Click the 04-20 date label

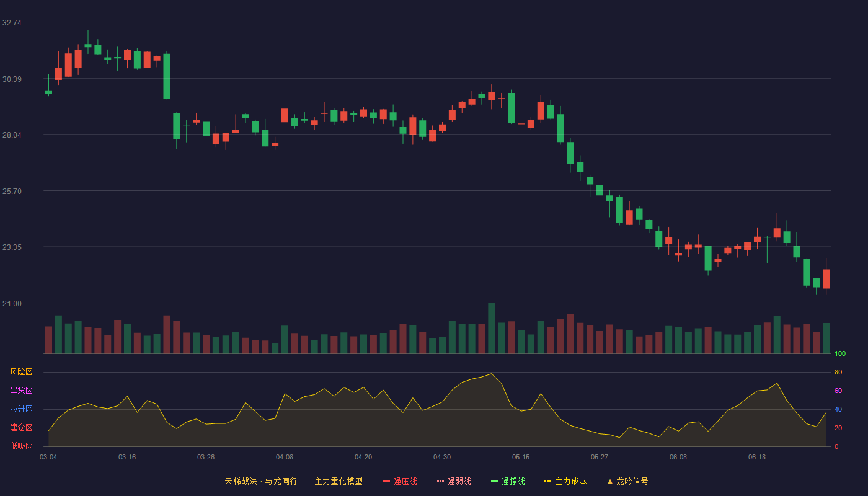[x=363, y=457]
